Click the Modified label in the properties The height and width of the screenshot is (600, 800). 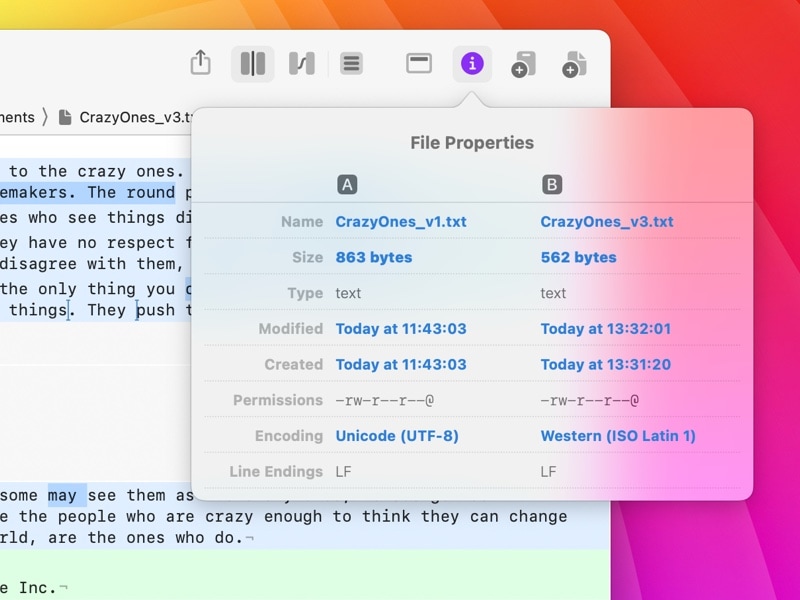coord(291,329)
